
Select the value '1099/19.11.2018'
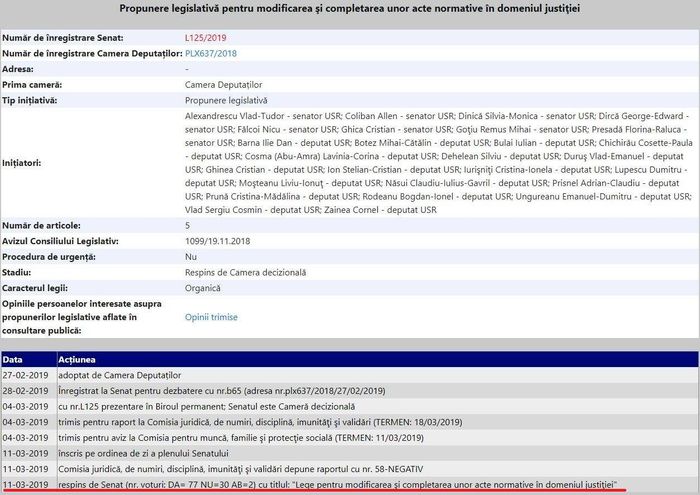coord(217,241)
